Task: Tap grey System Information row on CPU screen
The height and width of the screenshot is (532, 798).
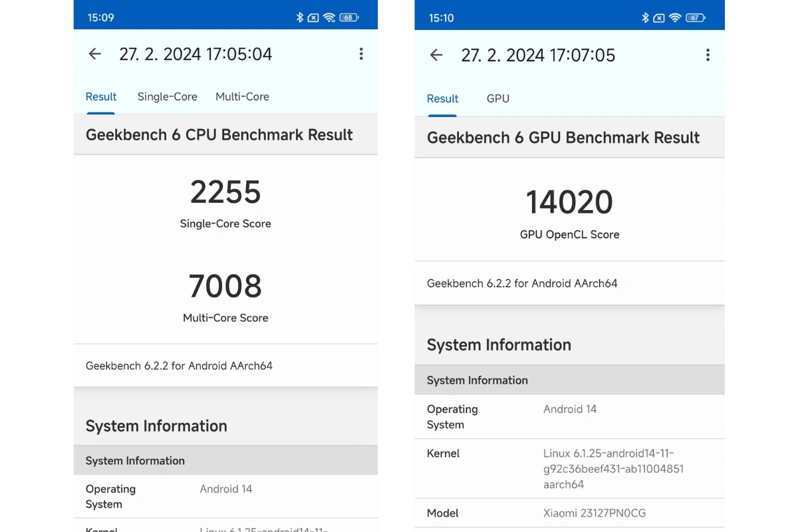Action: (x=225, y=460)
